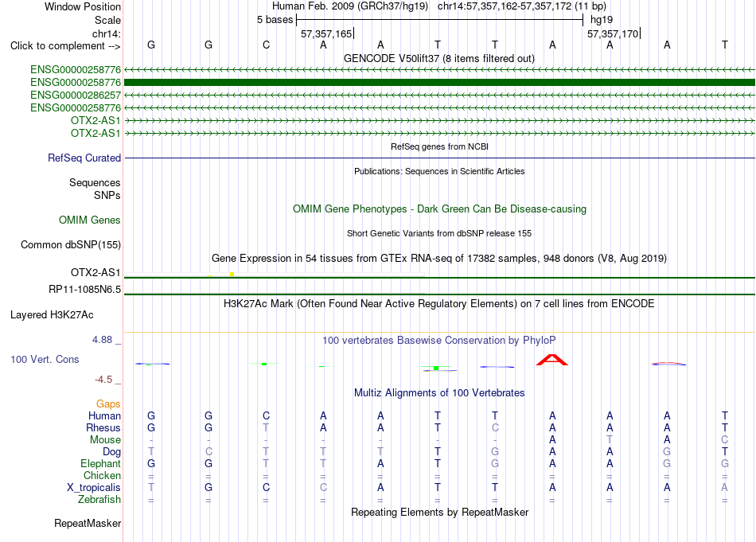Click the 57,357,165 position marker

point(326,33)
